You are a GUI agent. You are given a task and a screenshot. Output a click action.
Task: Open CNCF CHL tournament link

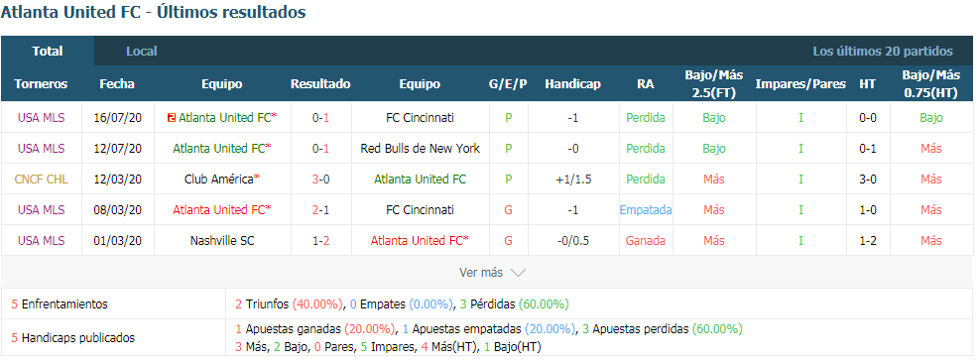coord(42,180)
